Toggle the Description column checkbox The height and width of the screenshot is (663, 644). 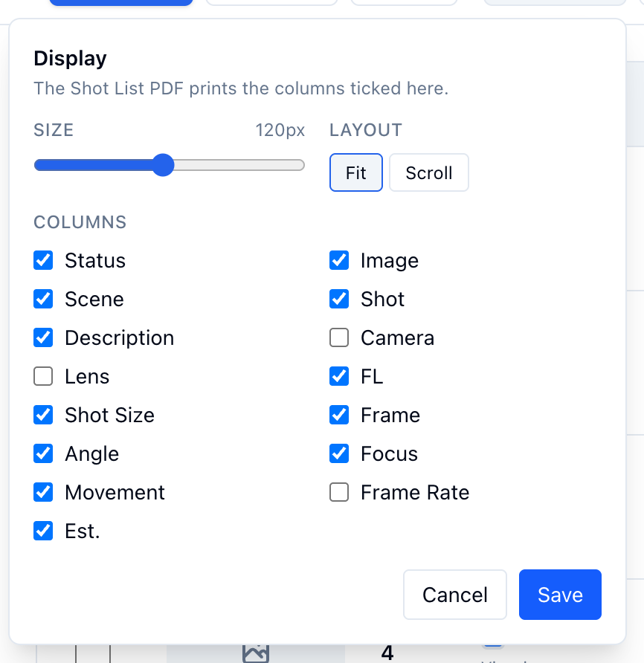43,338
